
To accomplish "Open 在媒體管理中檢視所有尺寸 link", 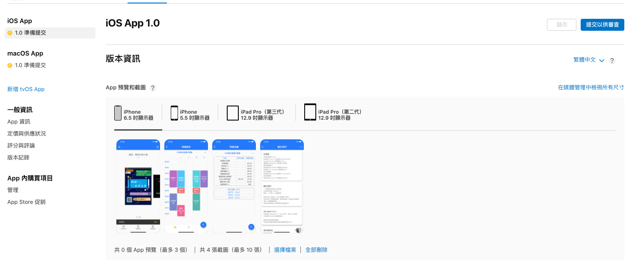I will pyautogui.click(x=591, y=88).
